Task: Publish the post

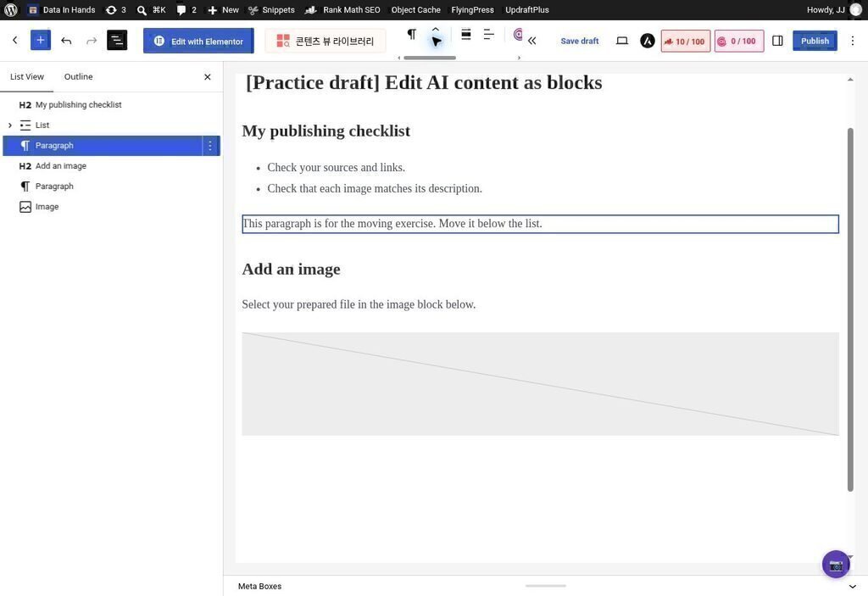Action: coord(815,41)
